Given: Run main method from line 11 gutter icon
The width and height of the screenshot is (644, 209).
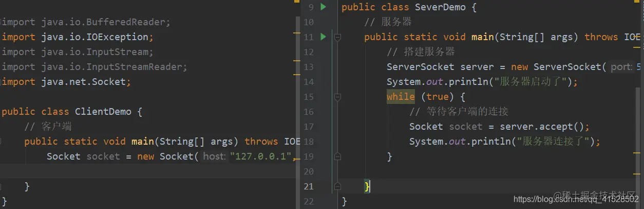Looking at the screenshot, I should click(x=323, y=37).
